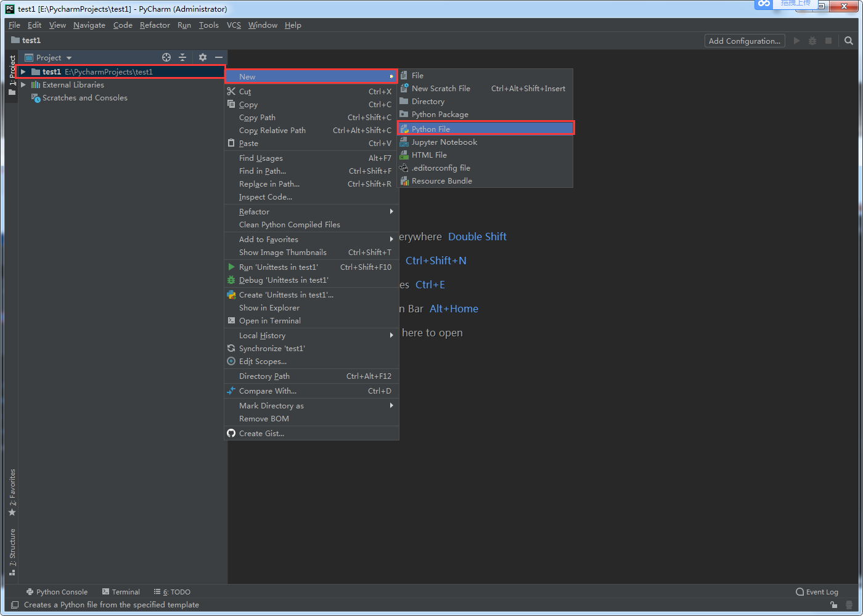Viewport: 863px width, 616px height.
Task: Expand the Refactor submenu
Action: (312, 211)
